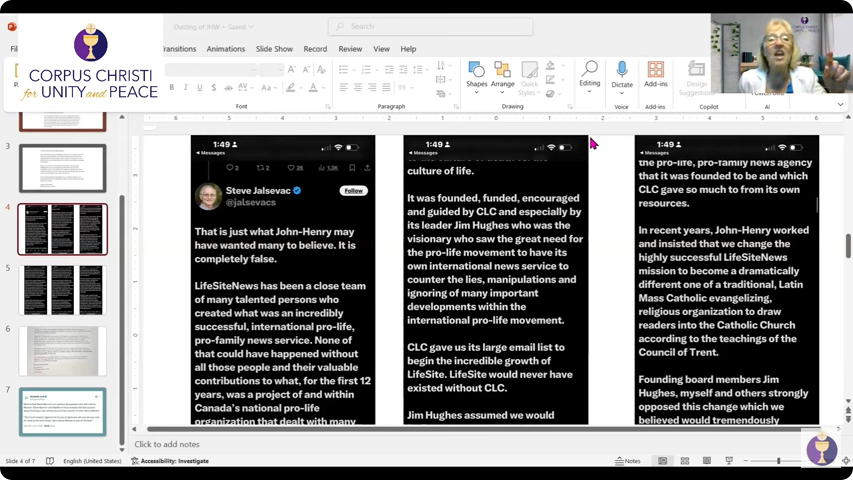Open the Add-ins button
Viewport: 853px width, 480px height.
656,75
